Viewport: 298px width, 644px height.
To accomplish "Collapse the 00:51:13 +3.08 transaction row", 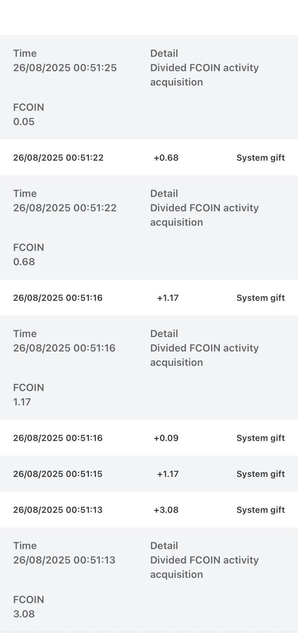I will click(149, 510).
